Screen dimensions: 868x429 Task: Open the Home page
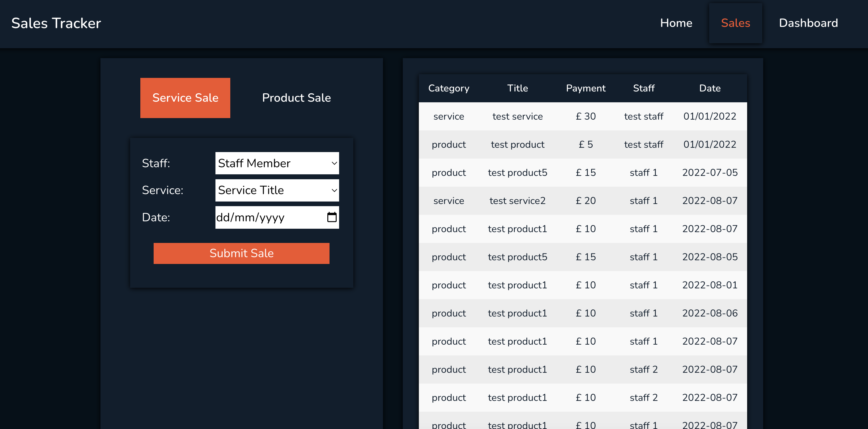[x=676, y=23]
